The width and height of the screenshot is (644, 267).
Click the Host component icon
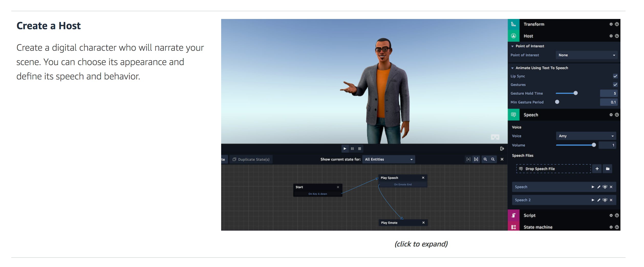[513, 36]
